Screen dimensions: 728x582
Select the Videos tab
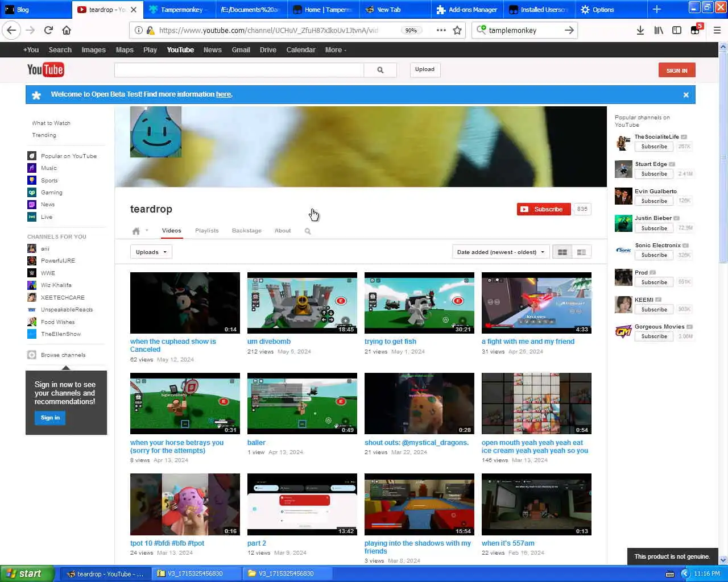[x=171, y=231]
